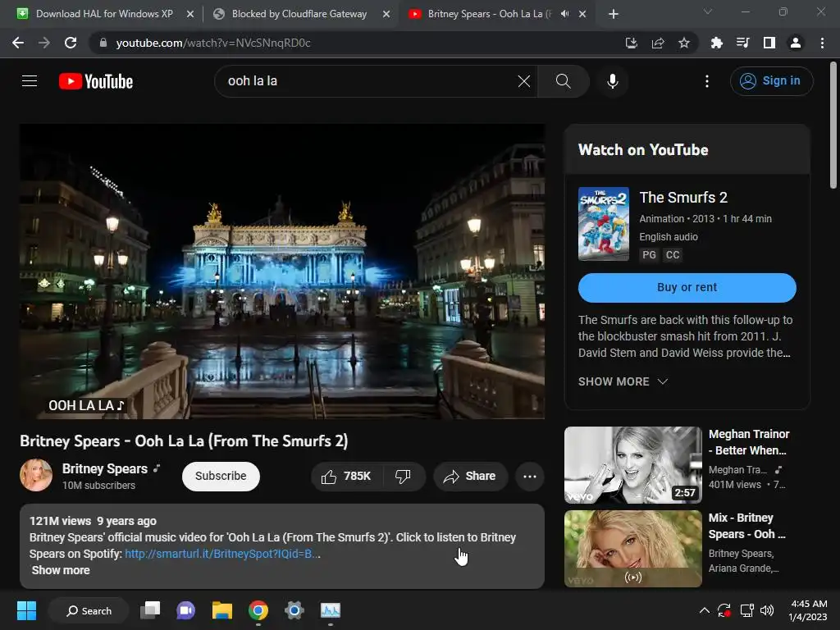View site info lock icon
The height and width of the screenshot is (630, 840).
pos(103,43)
